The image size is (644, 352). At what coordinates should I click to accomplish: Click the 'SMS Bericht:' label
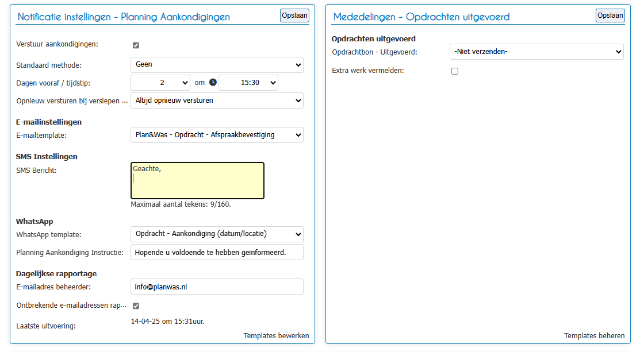coord(37,170)
